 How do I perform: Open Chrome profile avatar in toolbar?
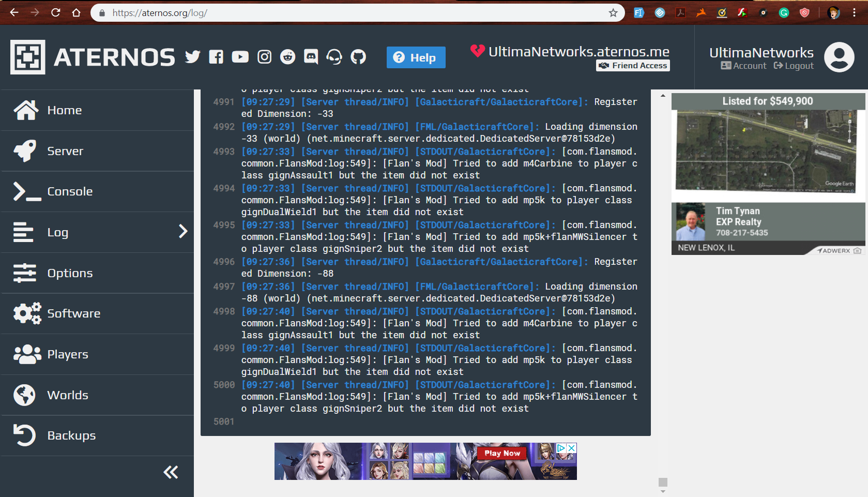(x=833, y=13)
